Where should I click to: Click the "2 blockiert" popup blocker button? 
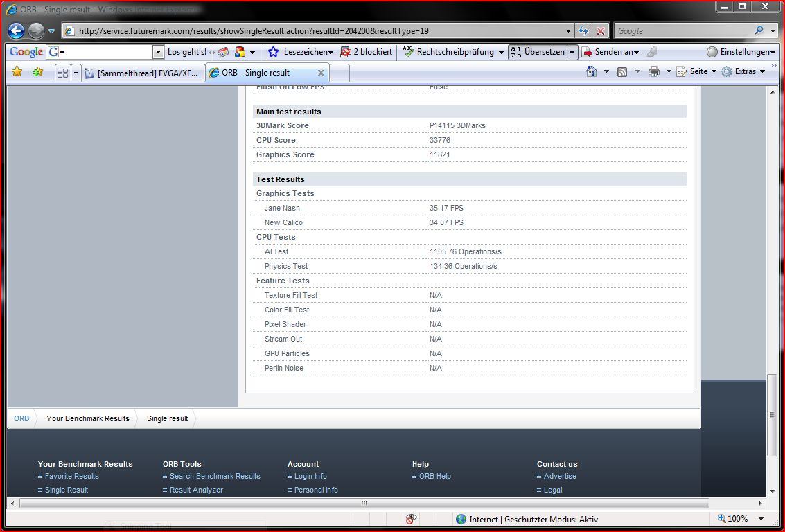pyautogui.click(x=366, y=52)
